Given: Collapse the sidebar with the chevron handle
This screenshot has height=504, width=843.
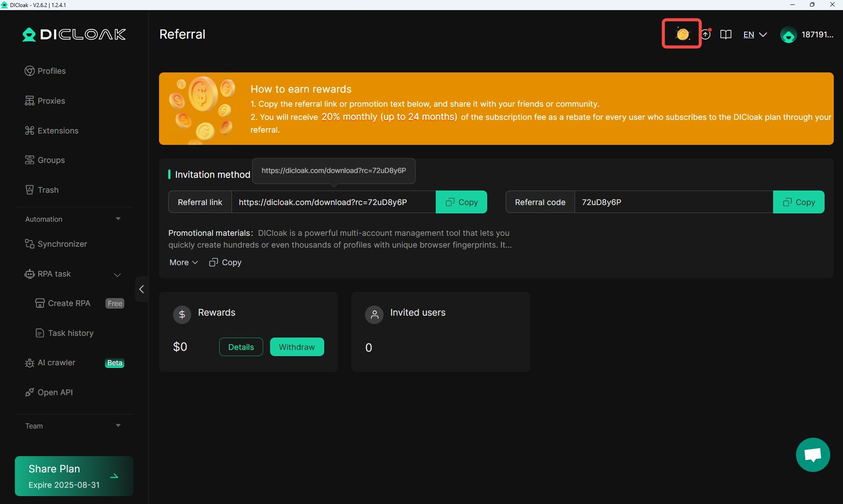Looking at the screenshot, I should (141, 289).
